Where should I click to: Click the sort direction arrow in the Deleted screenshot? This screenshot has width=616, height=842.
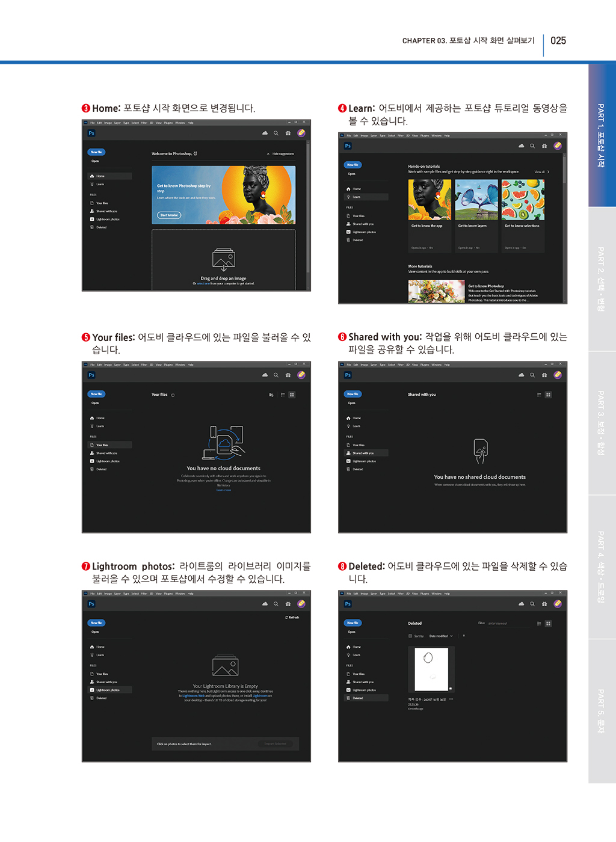(464, 636)
